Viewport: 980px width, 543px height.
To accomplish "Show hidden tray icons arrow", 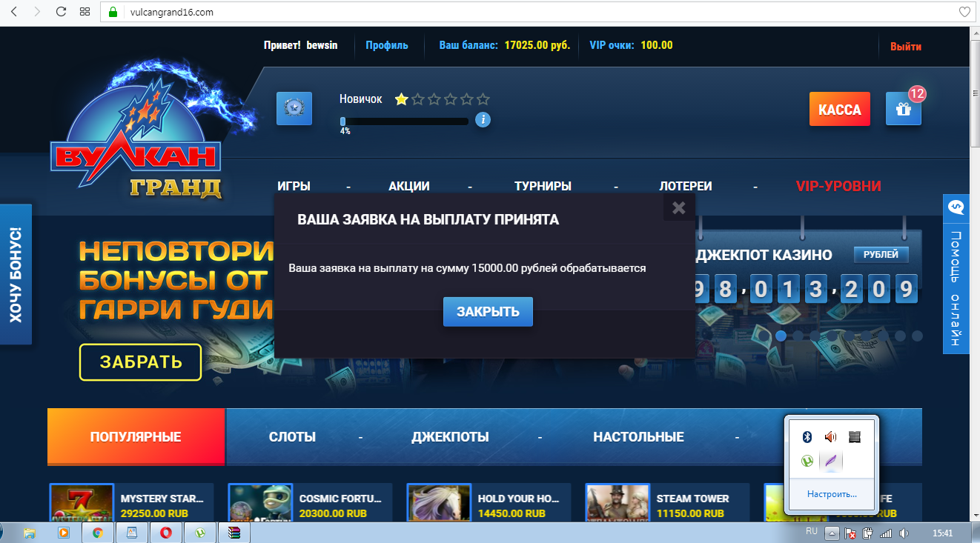I will [x=832, y=533].
